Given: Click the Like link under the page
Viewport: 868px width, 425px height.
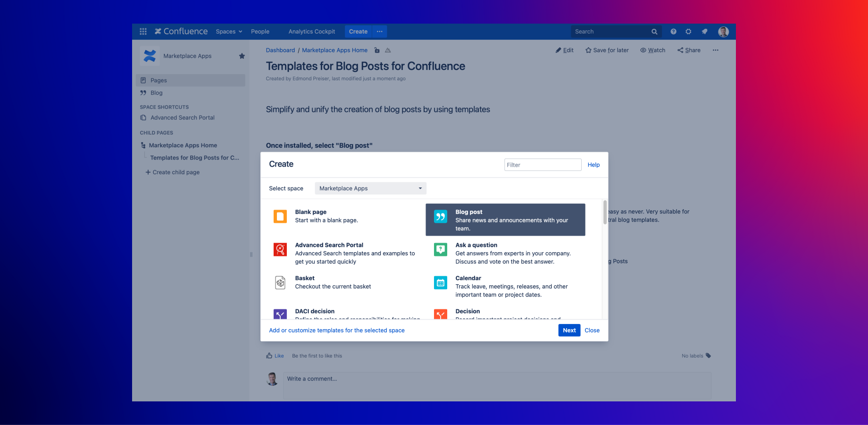Looking at the screenshot, I should [279, 356].
